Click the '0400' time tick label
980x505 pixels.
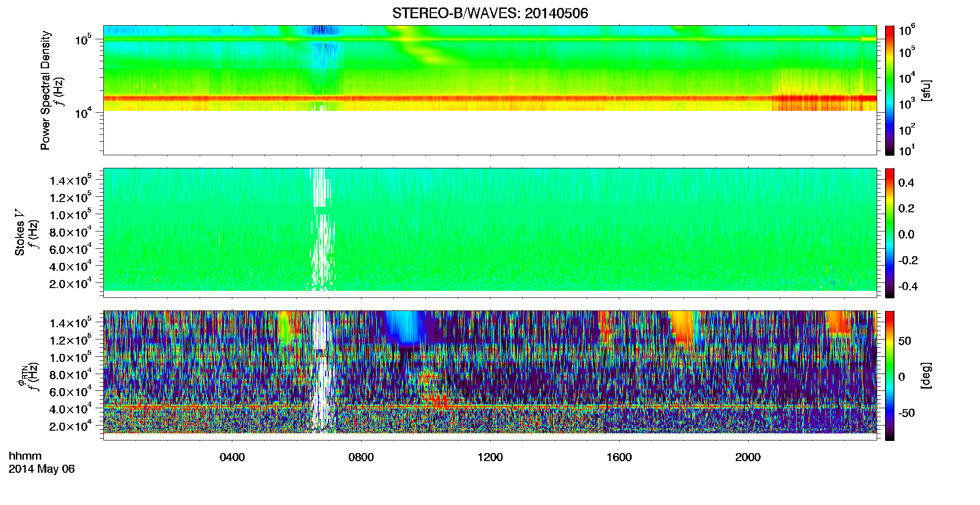pyautogui.click(x=232, y=457)
